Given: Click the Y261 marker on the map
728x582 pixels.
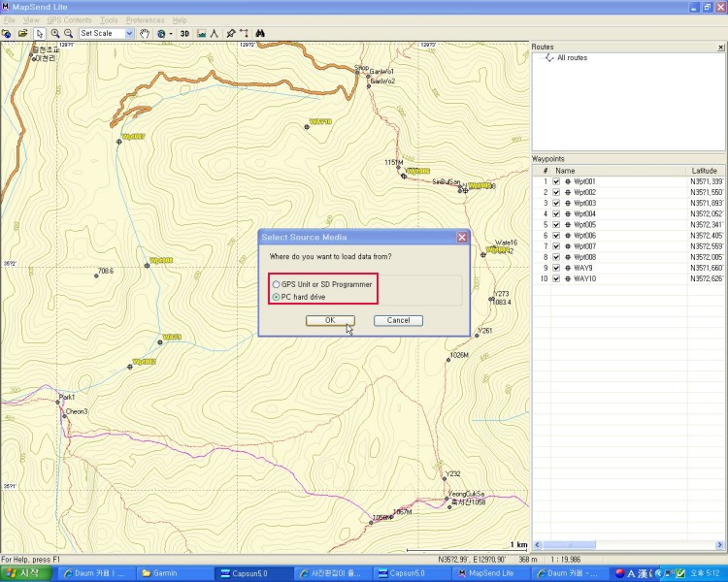Looking at the screenshot, I should [x=477, y=335].
